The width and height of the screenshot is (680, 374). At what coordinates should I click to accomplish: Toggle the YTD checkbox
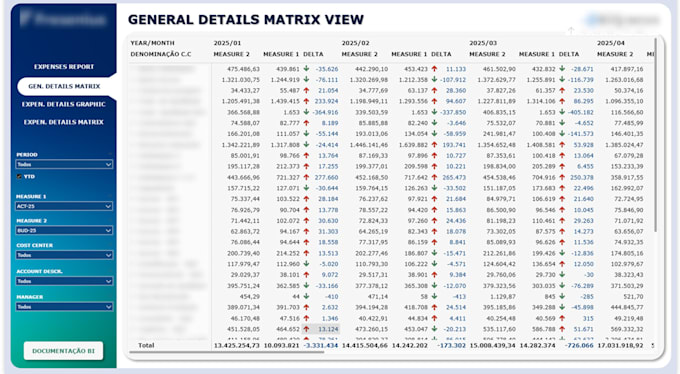[x=19, y=177]
